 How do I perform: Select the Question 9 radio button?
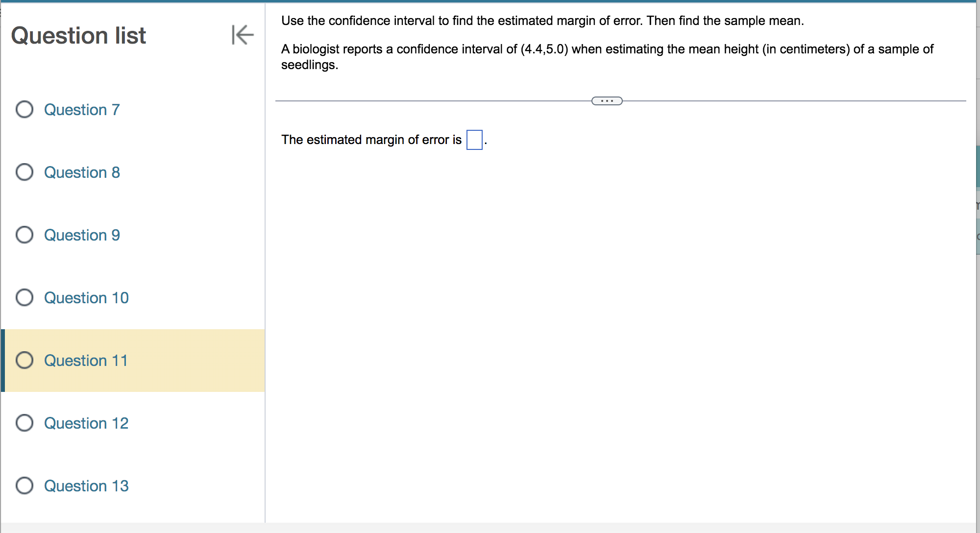pyautogui.click(x=24, y=235)
